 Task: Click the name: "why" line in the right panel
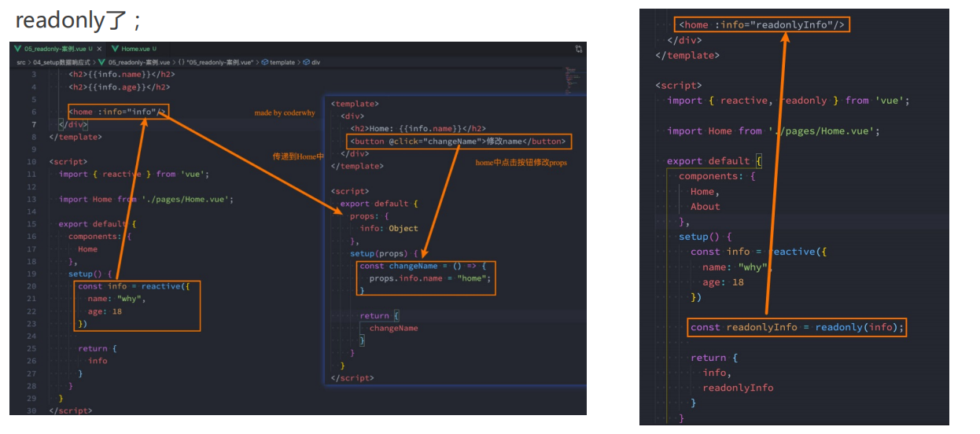[738, 267]
